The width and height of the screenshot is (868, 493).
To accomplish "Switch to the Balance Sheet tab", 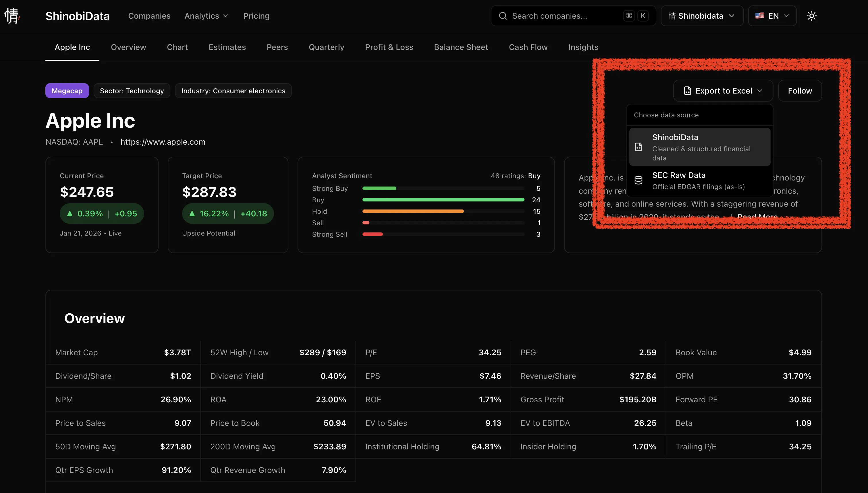I will pyautogui.click(x=461, y=47).
